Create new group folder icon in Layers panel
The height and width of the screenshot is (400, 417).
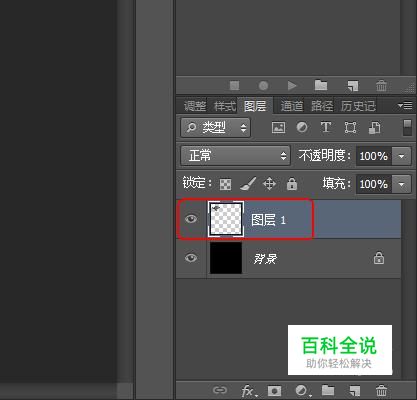coord(328,390)
